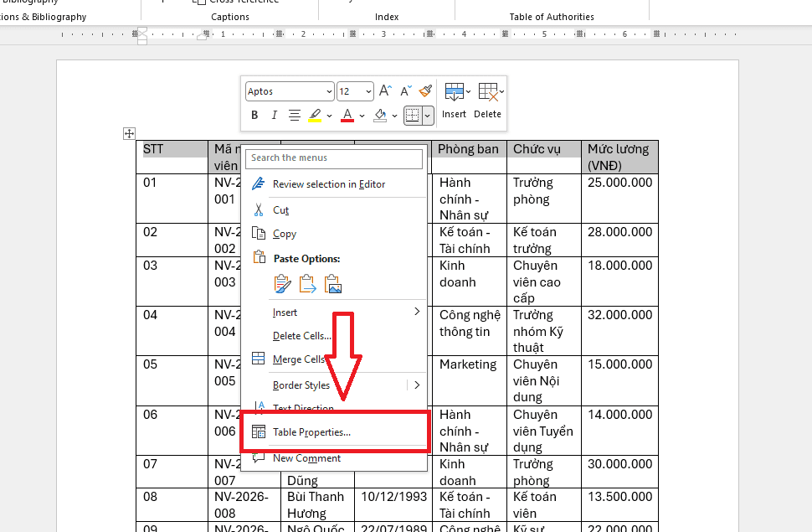Viewport: 812px width, 532px height.
Task: Expand shading color dropdown arrow
Action: [394, 116]
